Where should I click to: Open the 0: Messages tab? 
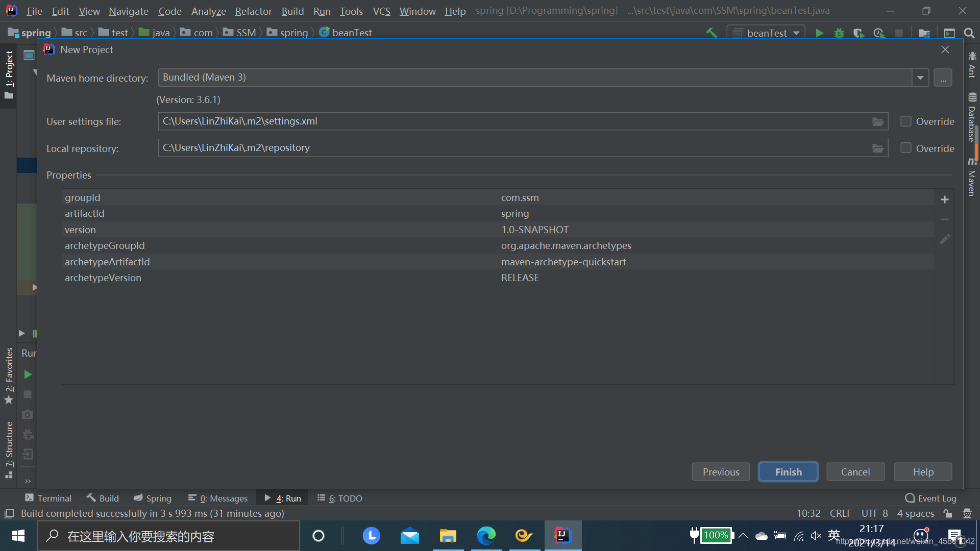(218, 498)
